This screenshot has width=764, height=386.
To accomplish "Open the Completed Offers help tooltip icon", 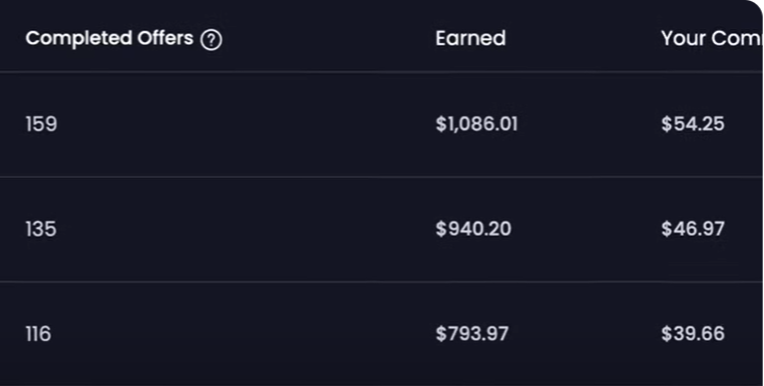I will 211,39.
